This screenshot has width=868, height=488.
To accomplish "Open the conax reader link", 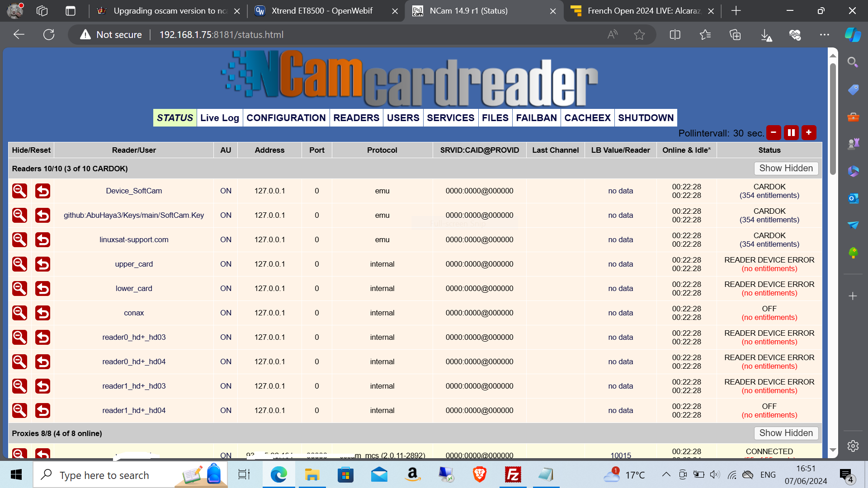I will [134, 313].
